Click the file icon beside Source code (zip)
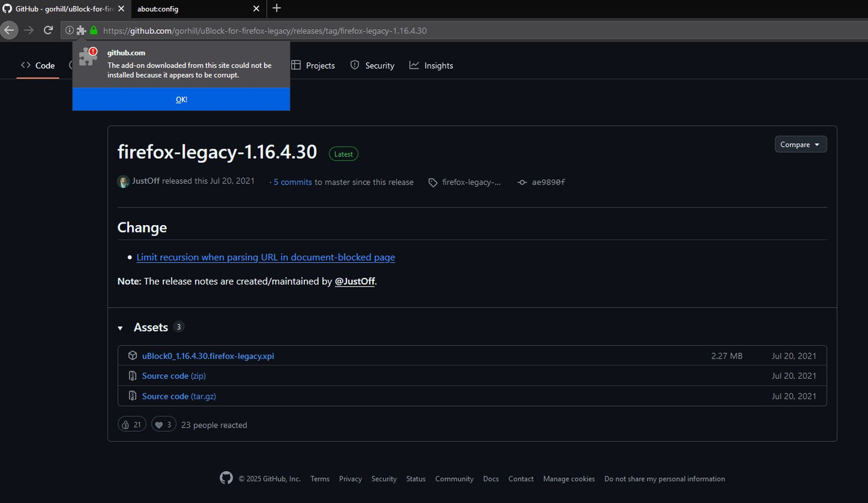The height and width of the screenshot is (503, 868). tap(133, 376)
